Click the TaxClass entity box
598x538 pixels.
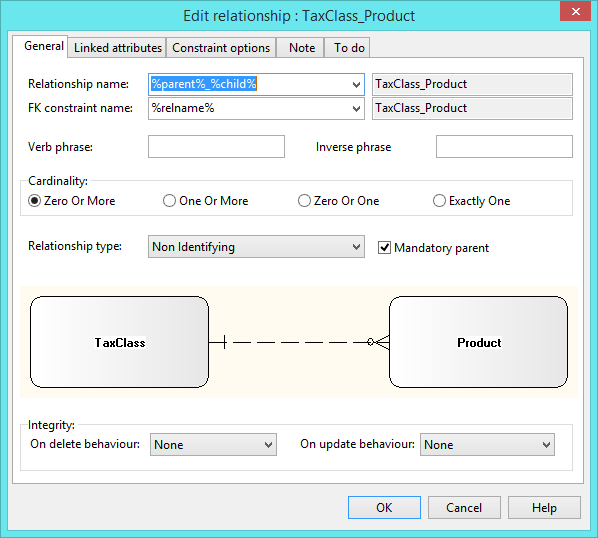click(119, 342)
